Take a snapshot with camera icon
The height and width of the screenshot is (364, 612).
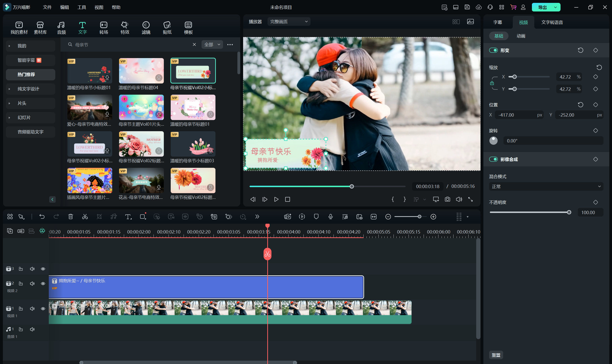448,199
